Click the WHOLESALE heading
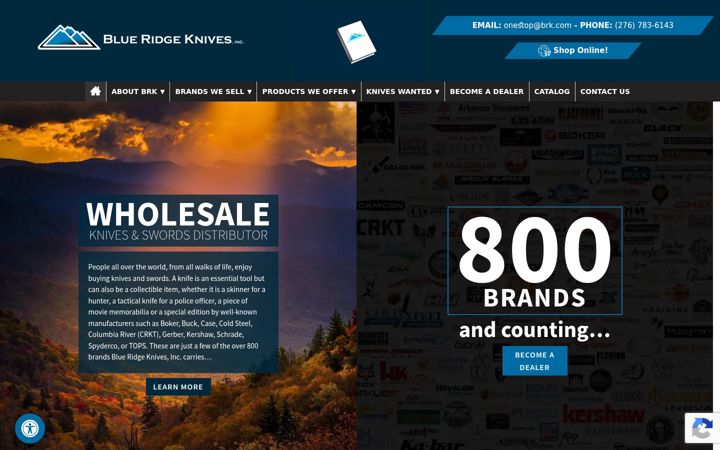Screen dimensions: 720x450 click(x=178, y=214)
